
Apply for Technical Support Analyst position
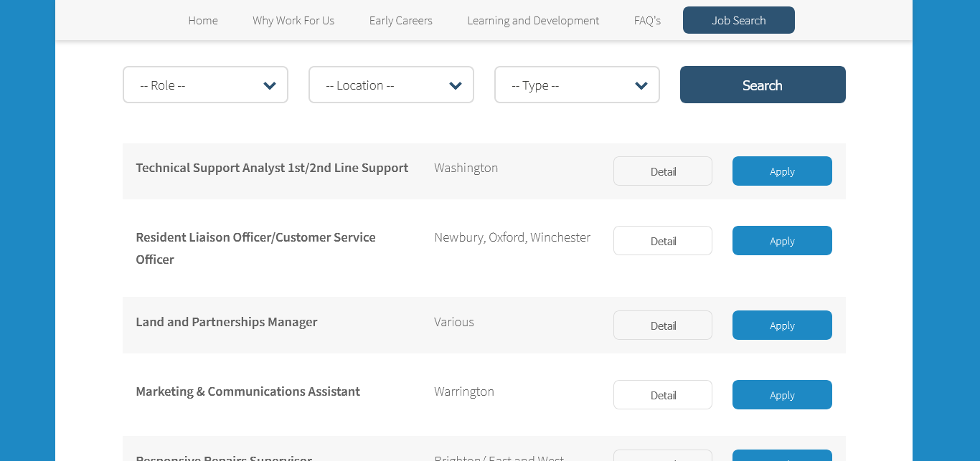[x=782, y=171]
